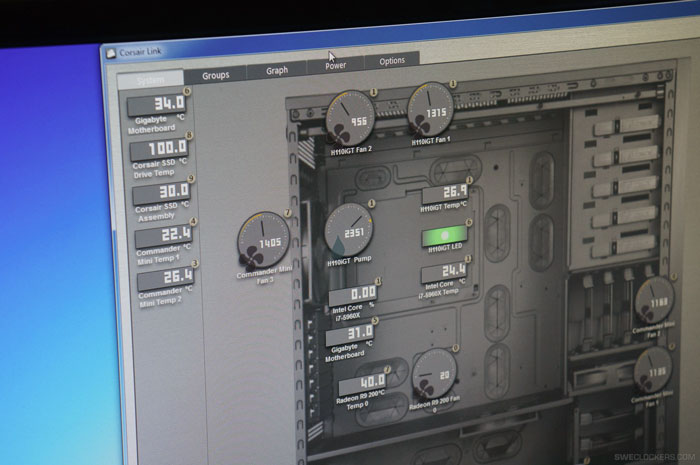
Task: Click the green H110iGT LED indicator
Action: tap(444, 236)
